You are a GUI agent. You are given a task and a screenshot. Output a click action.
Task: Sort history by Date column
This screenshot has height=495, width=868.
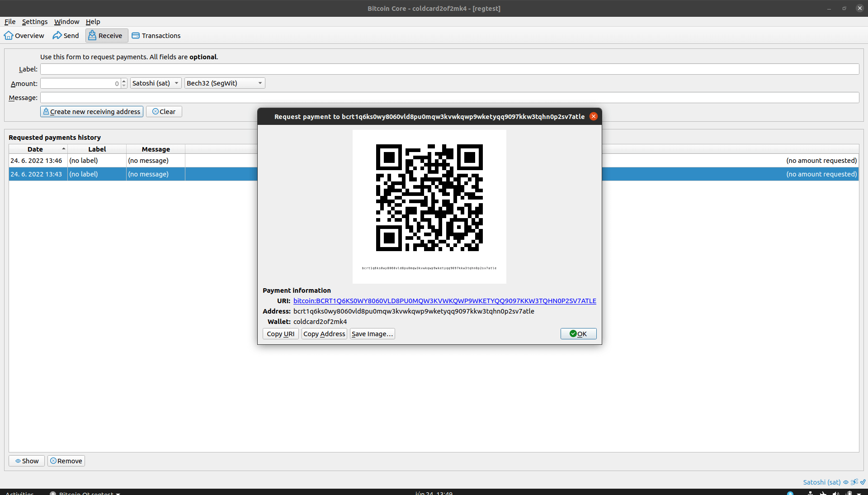[x=38, y=149]
